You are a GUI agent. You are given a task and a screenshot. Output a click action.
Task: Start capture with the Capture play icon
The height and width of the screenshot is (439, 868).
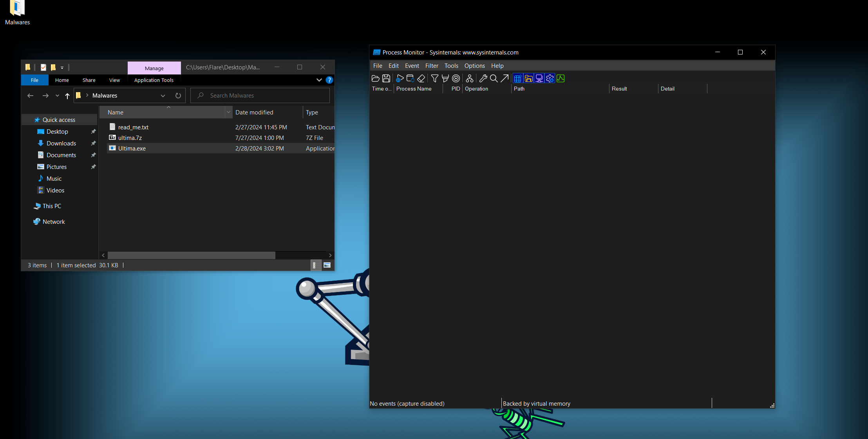400,78
